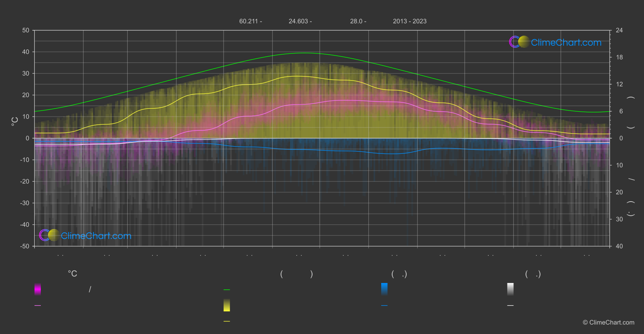Select the blue line legend marker

pyautogui.click(x=384, y=306)
